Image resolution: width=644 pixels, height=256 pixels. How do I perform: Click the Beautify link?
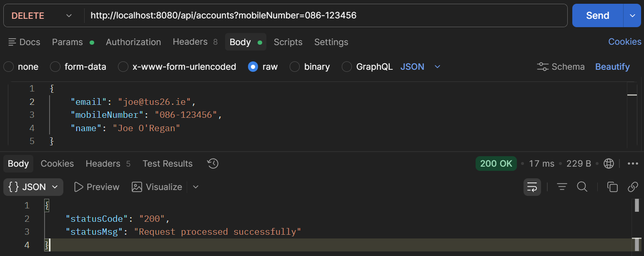(612, 67)
